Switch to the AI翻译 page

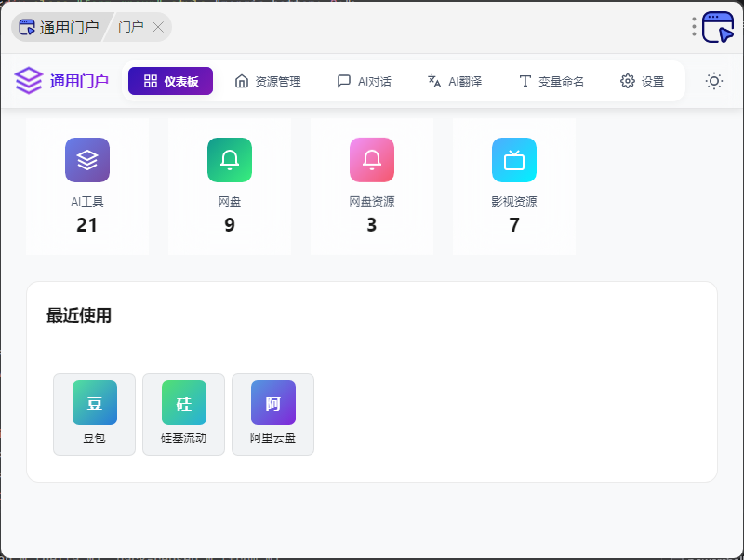tap(454, 81)
